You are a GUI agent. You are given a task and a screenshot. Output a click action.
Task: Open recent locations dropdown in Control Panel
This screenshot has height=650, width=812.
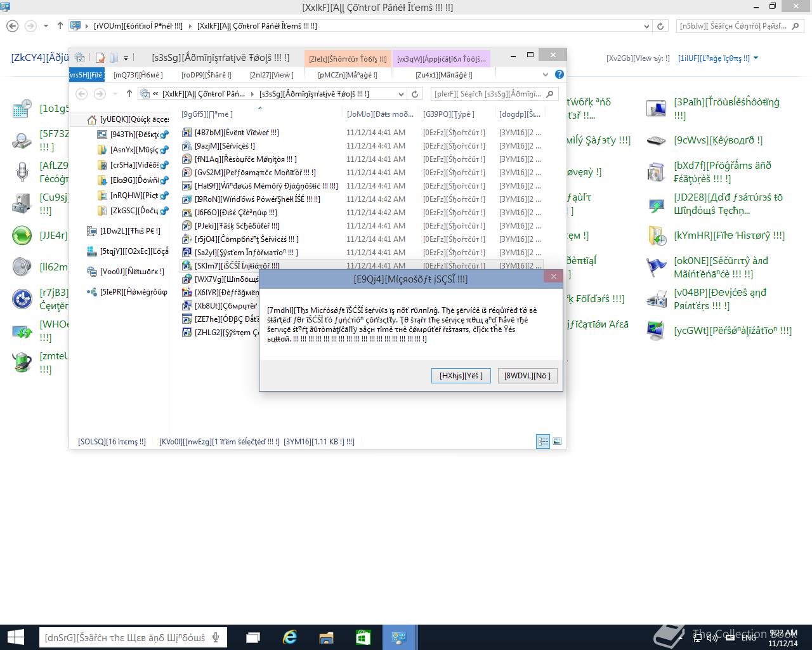tap(46, 26)
